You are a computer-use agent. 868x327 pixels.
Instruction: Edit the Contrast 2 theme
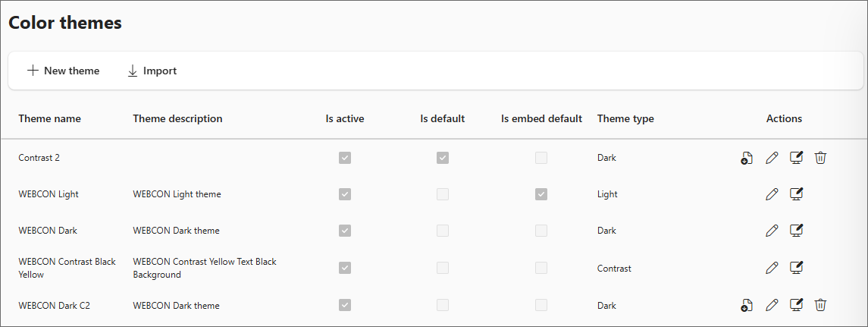click(x=772, y=158)
